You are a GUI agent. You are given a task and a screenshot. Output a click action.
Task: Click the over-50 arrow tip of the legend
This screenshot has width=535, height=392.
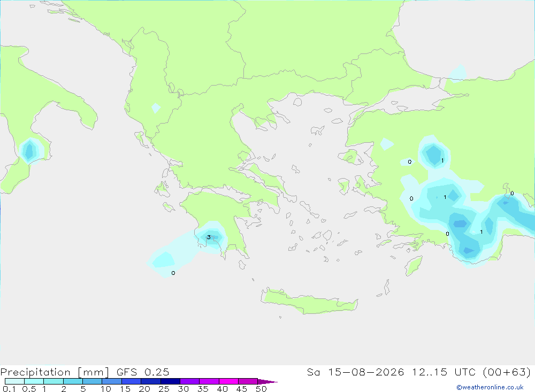tap(267, 381)
